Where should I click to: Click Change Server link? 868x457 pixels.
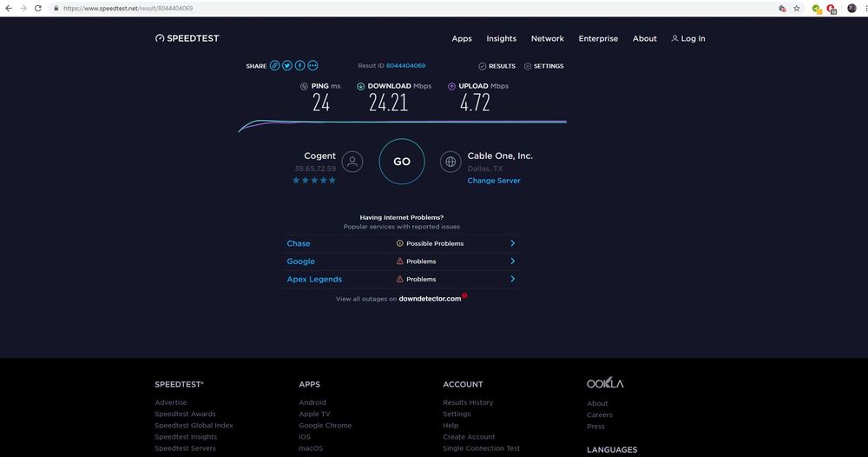(x=494, y=180)
